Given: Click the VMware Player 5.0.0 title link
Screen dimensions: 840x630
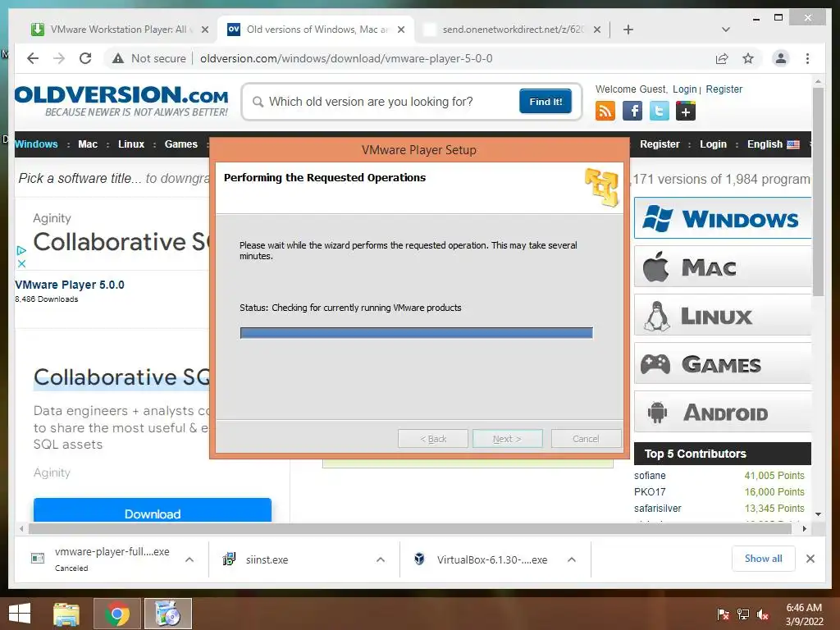Looking at the screenshot, I should [x=70, y=285].
